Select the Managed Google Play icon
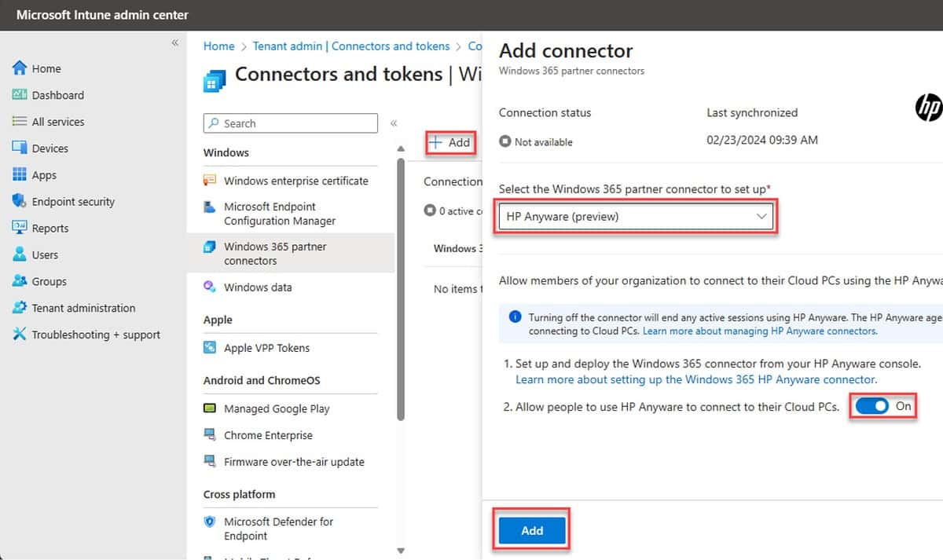The height and width of the screenshot is (560, 943). (210, 408)
